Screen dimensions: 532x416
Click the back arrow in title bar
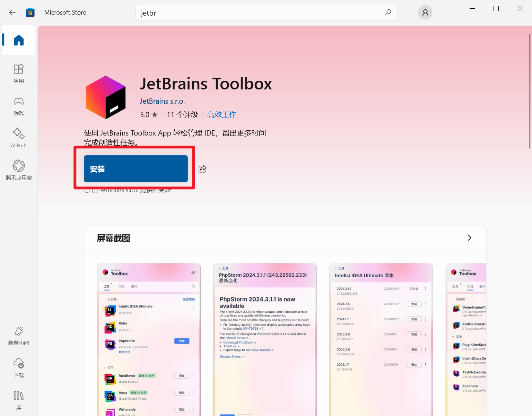(12, 12)
